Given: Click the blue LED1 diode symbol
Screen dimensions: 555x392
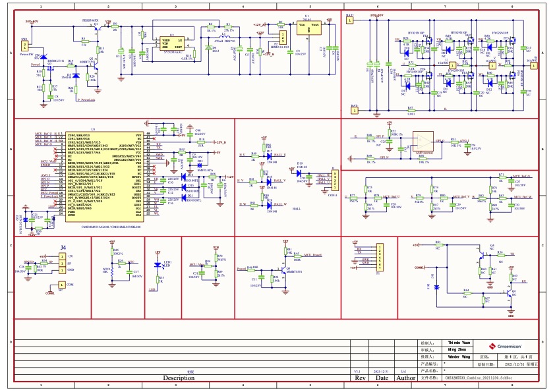Looking at the screenshot, I should tap(157, 265).
